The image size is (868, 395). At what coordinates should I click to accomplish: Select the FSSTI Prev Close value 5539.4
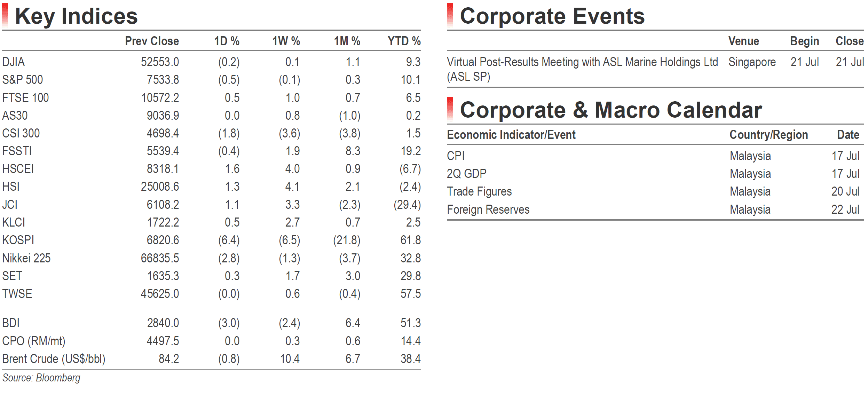[x=163, y=151]
